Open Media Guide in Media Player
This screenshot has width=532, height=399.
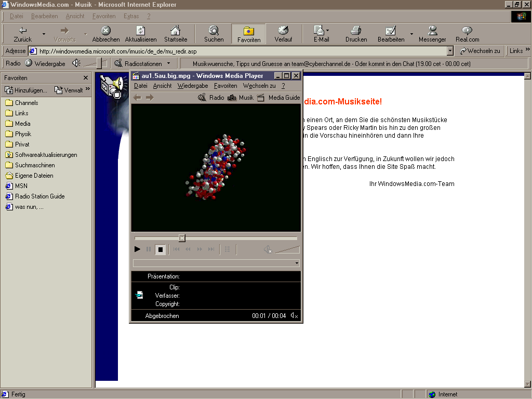(x=278, y=98)
